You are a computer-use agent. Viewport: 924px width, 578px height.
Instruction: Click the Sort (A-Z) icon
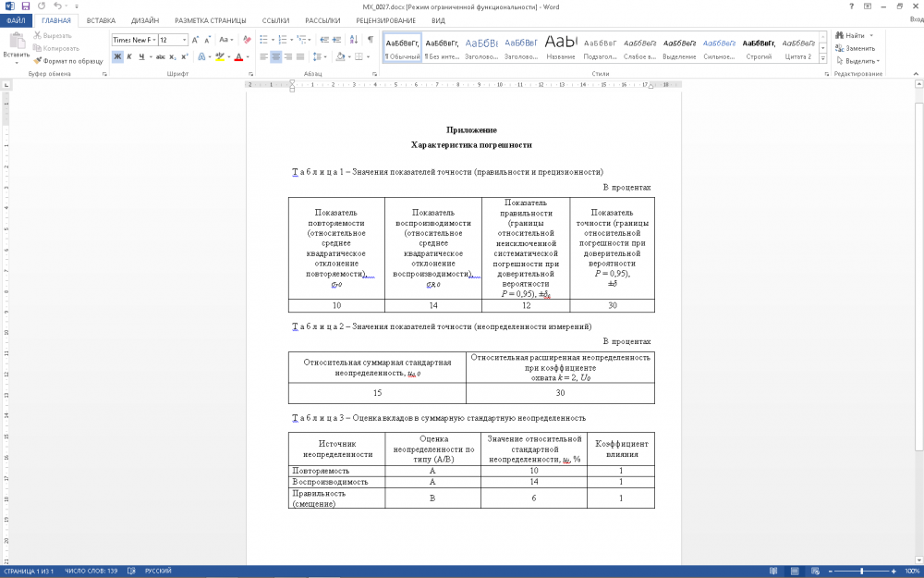pyautogui.click(x=355, y=40)
